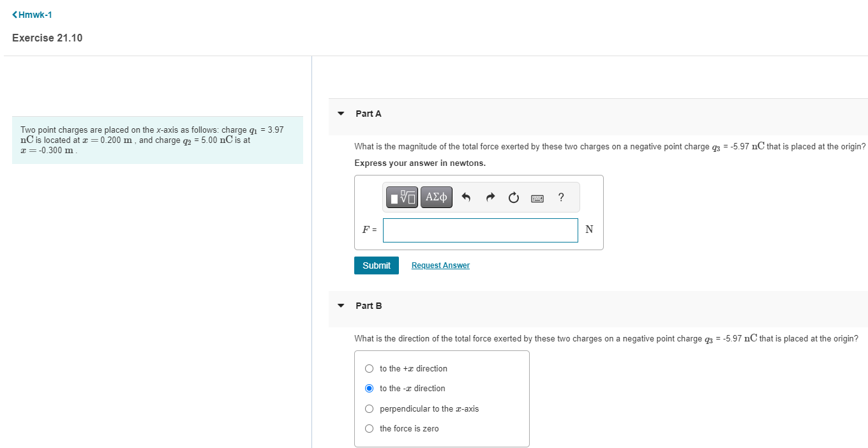Image resolution: width=868 pixels, height=448 pixels.
Task: Open the equation templates palette
Action: [x=401, y=197]
